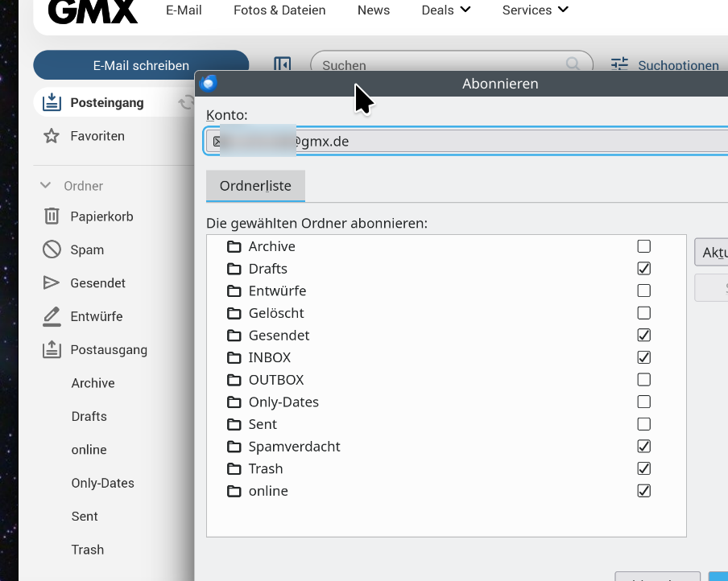Image resolution: width=728 pixels, height=581 pixels.
Task: Click the Thunderbird icon in Abonnieren title bar
Action: coord(208,84)
